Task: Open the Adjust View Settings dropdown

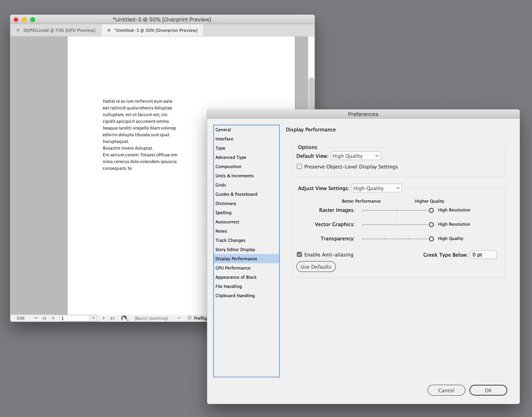Action: (x=376, y=188)
